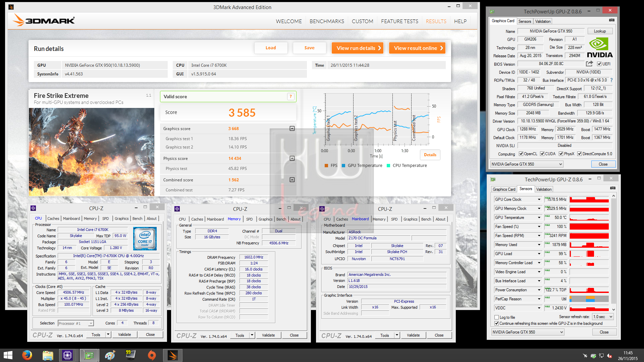Image resolution: width=644 pixels, height=362 pixels.
Task: Click the Bus Interface question mark in GPU-Z
Action: click(x=611, y=80)
